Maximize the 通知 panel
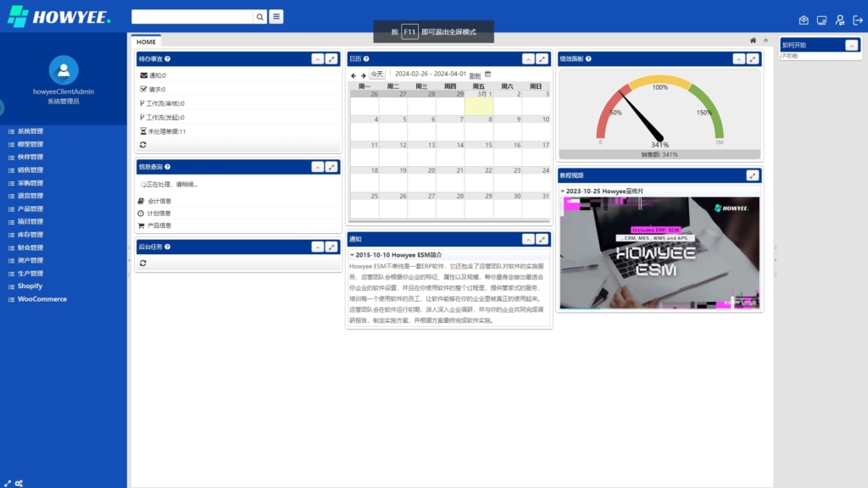 click(542, 239)
